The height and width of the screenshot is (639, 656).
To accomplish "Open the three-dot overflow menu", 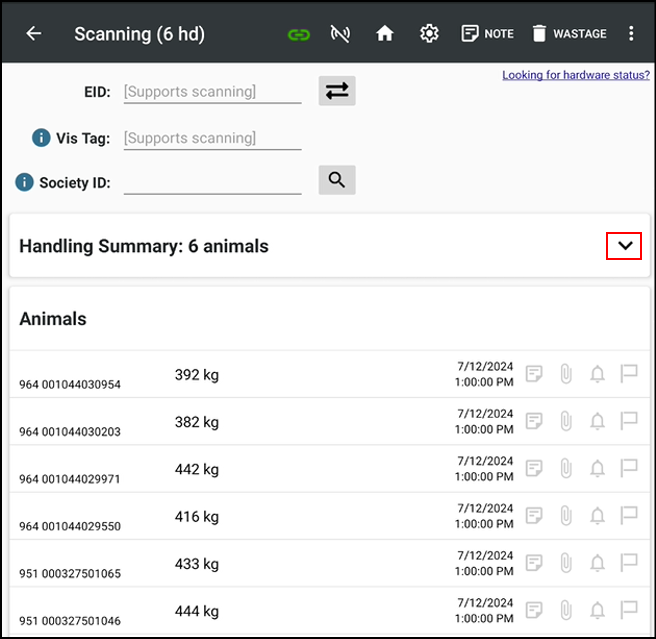I will click(x=631, y=34).
